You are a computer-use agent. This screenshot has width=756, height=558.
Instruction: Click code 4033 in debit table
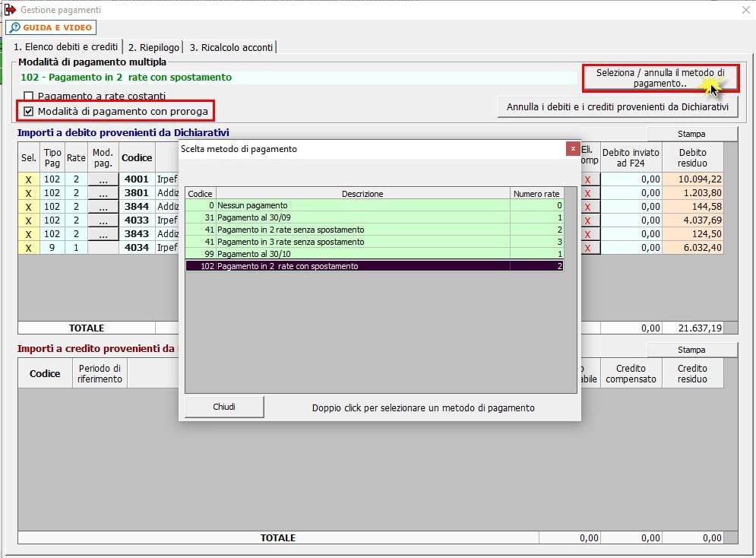pyautogui.click(x=137, y=220)
